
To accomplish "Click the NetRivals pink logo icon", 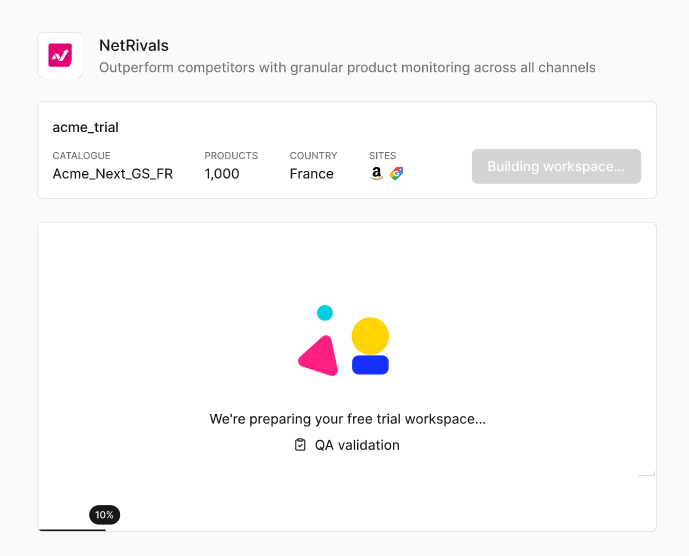I will point(60,56).
